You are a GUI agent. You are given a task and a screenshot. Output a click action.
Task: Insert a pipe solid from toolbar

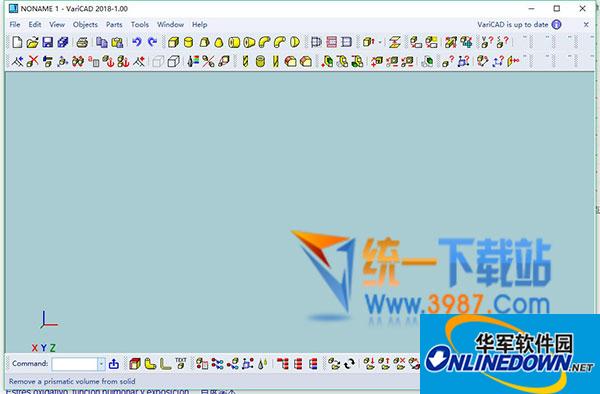(234, 42)
